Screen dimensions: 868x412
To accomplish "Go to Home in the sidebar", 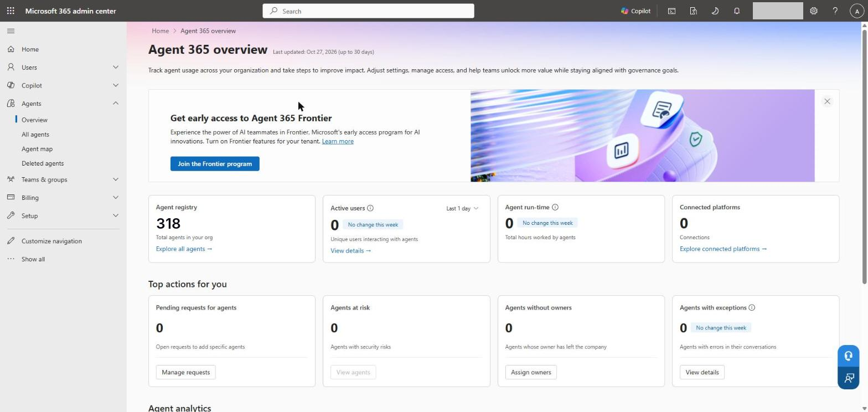I will [x=30, y=49].
